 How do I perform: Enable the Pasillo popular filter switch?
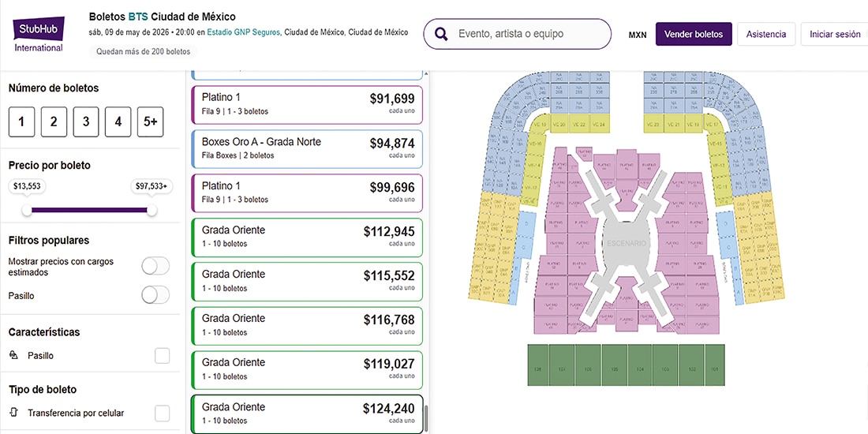click(x=155, y=295)
